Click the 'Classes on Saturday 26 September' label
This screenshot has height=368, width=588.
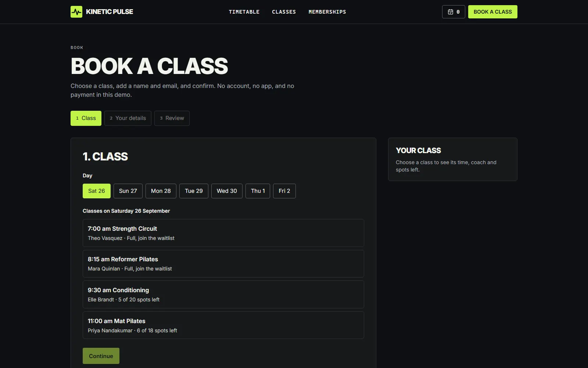tap(126, 211)
